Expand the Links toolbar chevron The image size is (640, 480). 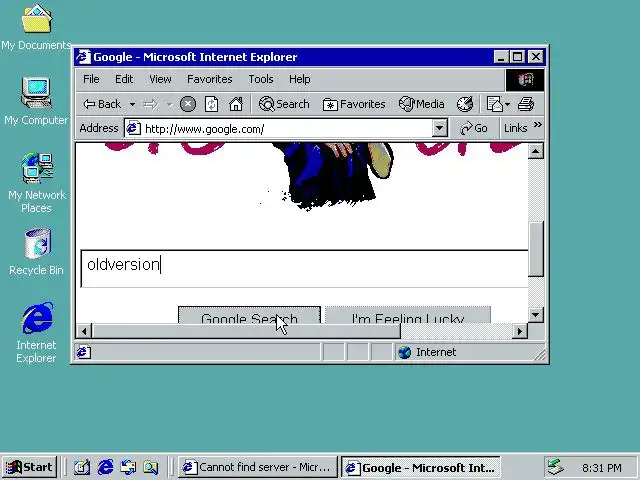pyautogui.click(x=538, y=125)
